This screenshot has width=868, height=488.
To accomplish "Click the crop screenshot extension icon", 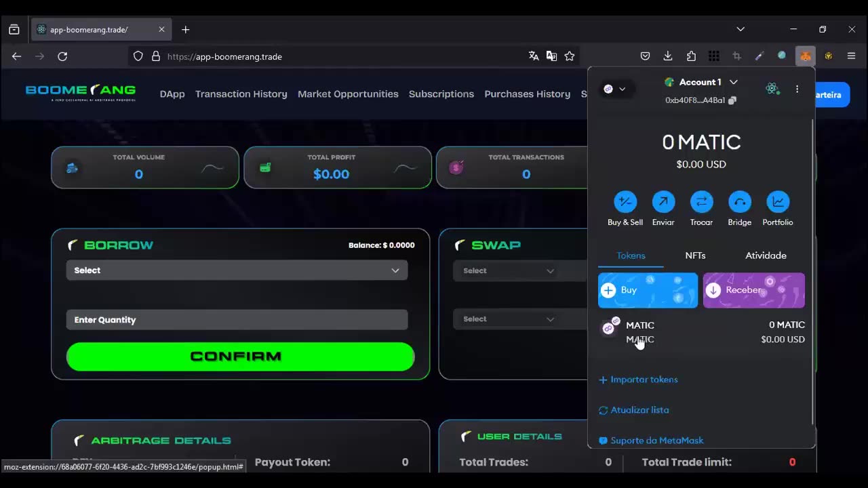I will [736, 56].
